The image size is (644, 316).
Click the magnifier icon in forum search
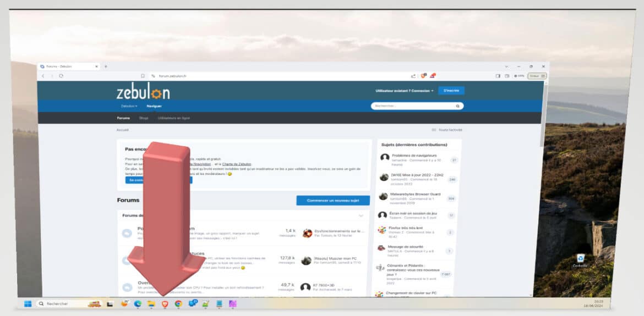tap(457, 106)
